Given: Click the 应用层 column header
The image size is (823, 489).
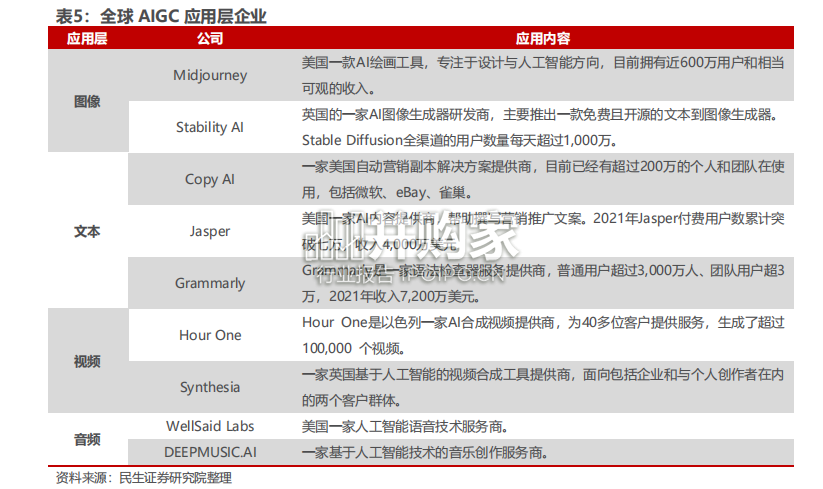Looking at the screenshot, I should pos(87,38).
